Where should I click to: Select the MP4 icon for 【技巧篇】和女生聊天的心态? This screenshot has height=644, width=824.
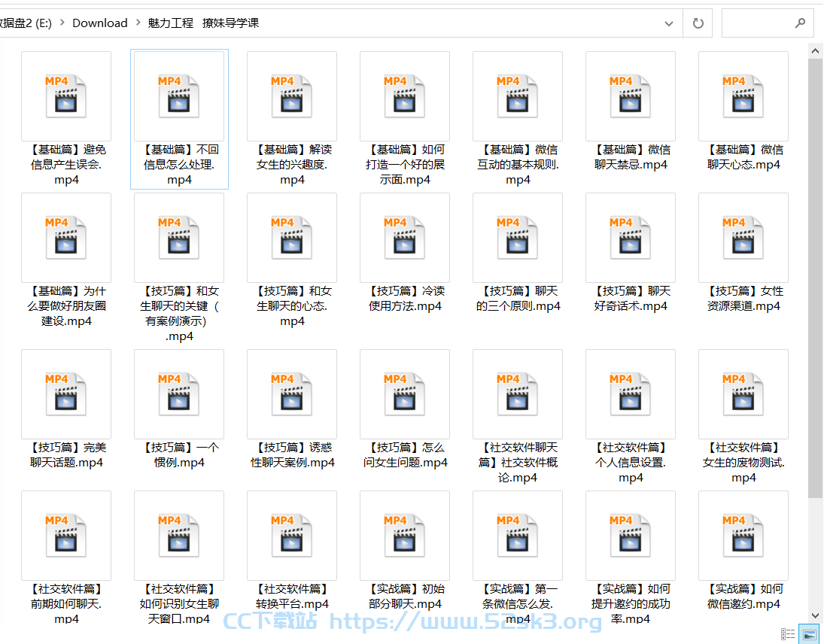292,238
